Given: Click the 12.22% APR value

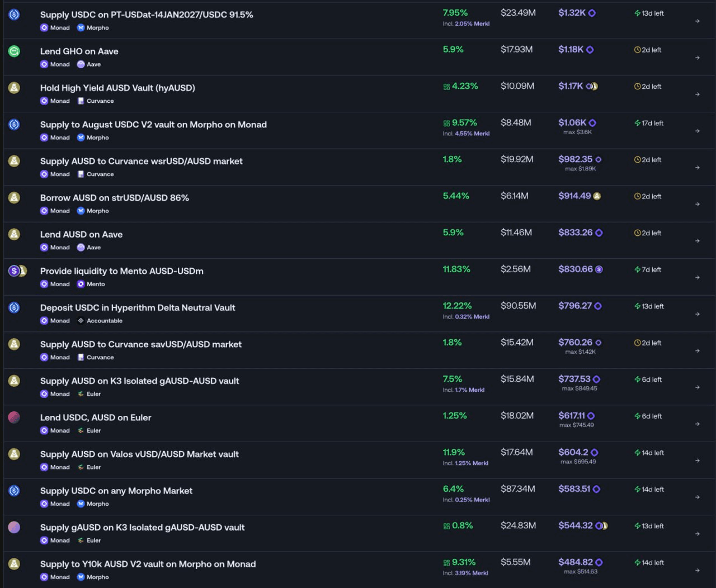Looking at the screenshot, I should pos(457,306).
